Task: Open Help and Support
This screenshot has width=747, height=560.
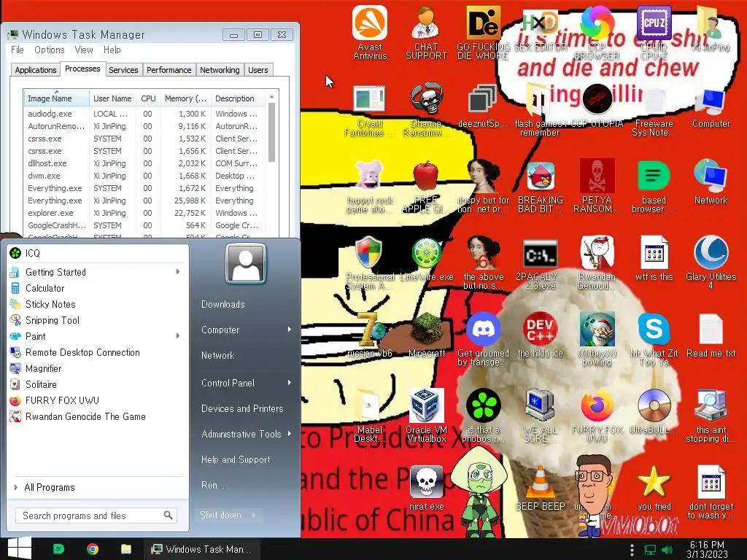Action: click(236, 459)
